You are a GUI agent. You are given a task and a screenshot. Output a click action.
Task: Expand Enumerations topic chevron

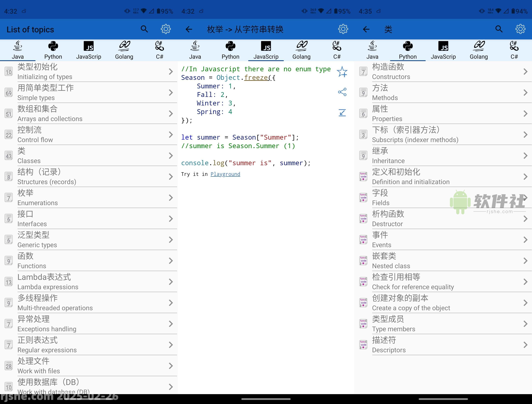pyautogui.click(x=171, y=198)
